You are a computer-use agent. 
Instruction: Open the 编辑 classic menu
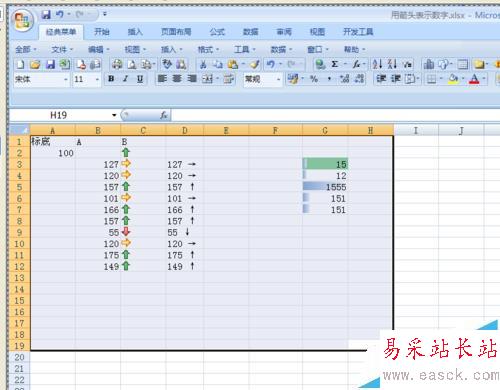(x=98, y=50)
